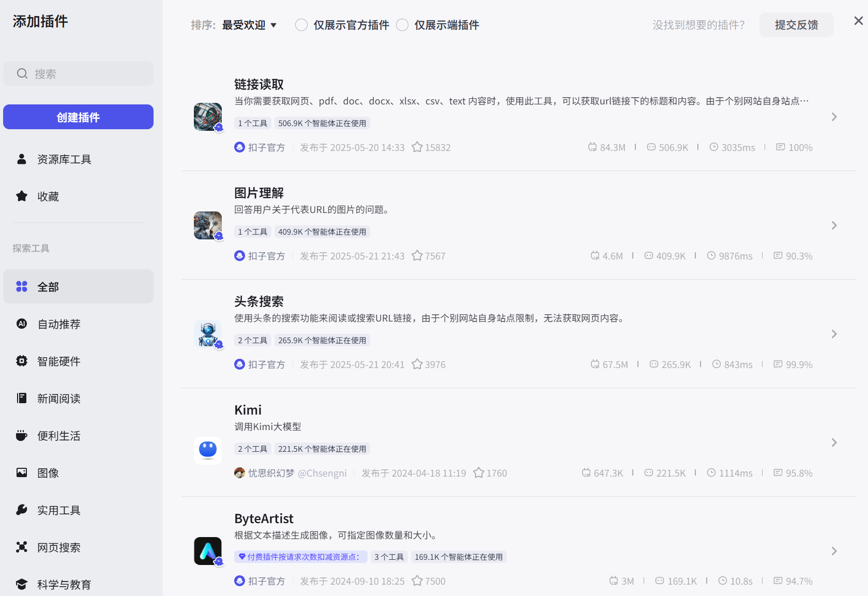The height and width of the screenshot is (596, 868).
Task: Click the @Chsengni author handle
Action: click(x=322, y=473)
